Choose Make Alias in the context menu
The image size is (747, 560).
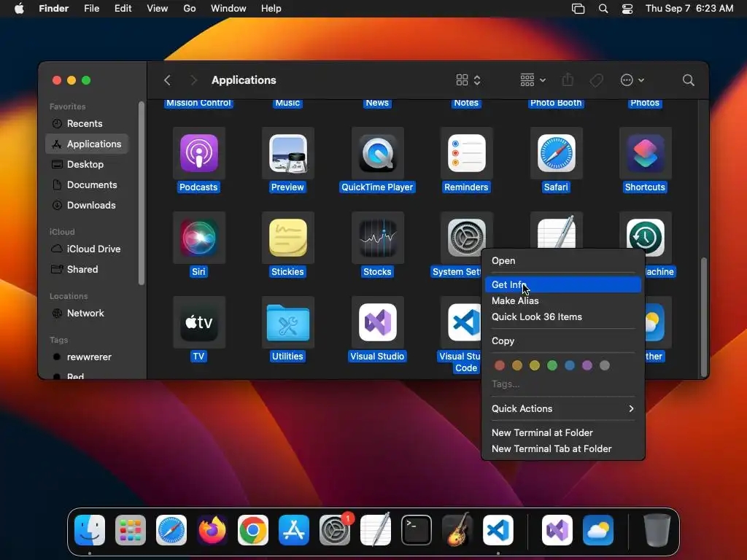tap(563, 301)
